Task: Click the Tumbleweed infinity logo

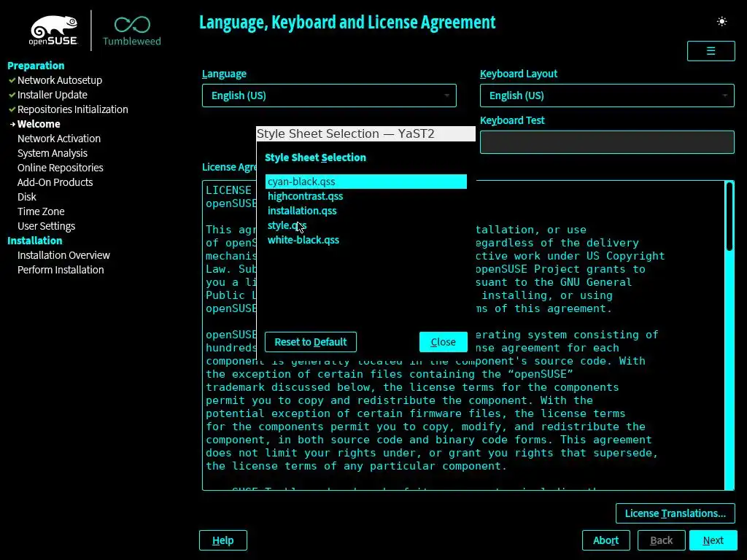Action: coord(132,31)
